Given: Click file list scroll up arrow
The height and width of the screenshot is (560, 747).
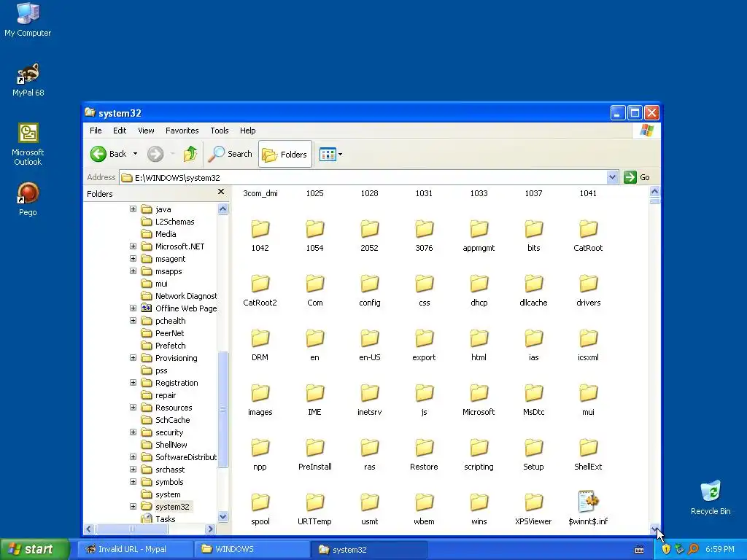Looking at the screenshot, I should coord(654,192).
